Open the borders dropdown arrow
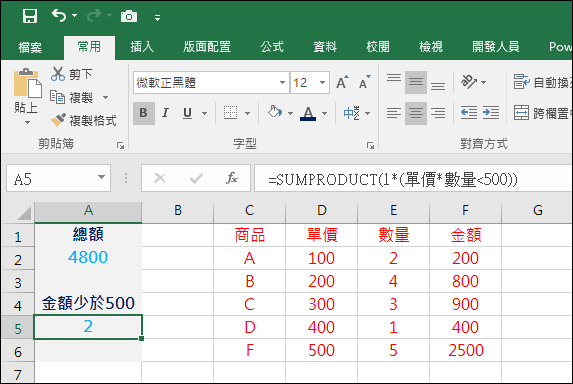The image size is (573, 384). click(247, 113)
